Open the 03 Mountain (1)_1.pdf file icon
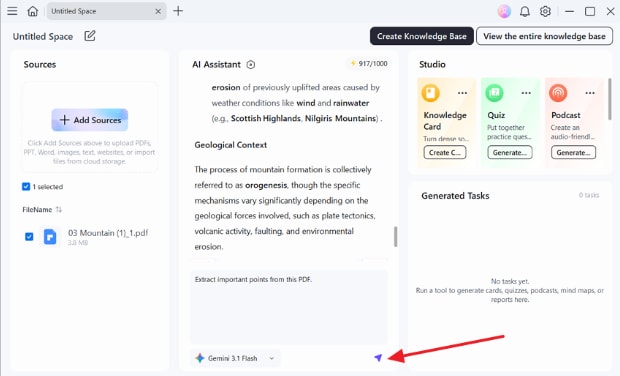 50,237
